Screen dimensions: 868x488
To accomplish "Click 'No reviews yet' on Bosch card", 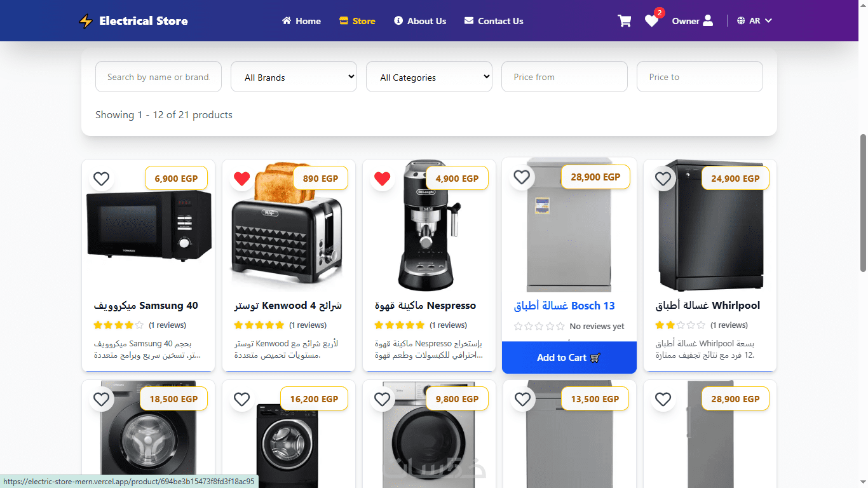I will click(x=597, y=327).
